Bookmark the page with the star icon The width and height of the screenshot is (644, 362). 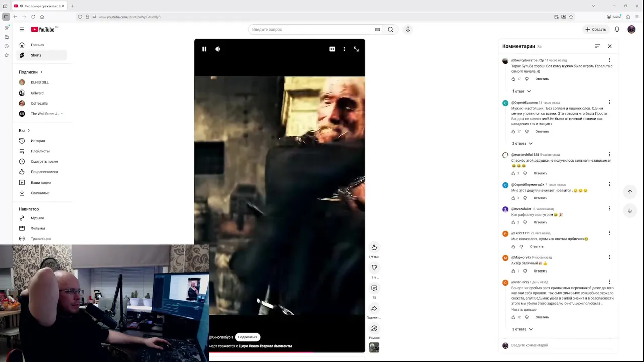pos(571,17)
